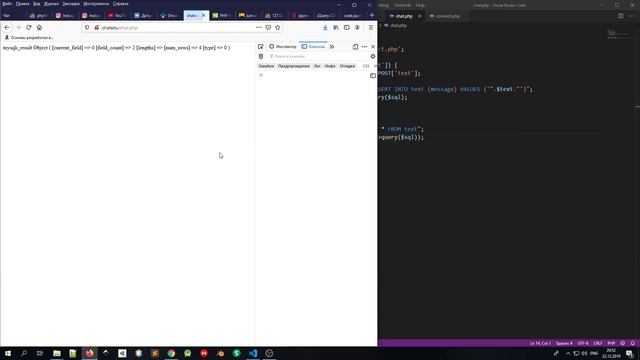Open Инструменты menu in Firefox
This screenshot has width=640, height=360.
click(96, 4)
